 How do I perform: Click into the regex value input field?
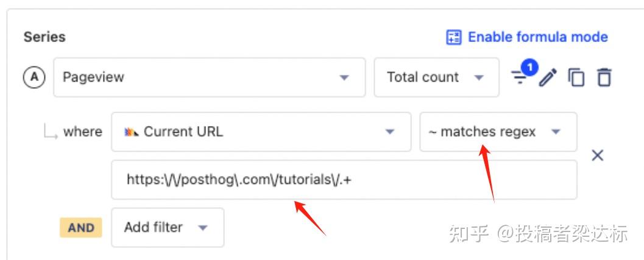pyautogui.click(x=344, y=180)
